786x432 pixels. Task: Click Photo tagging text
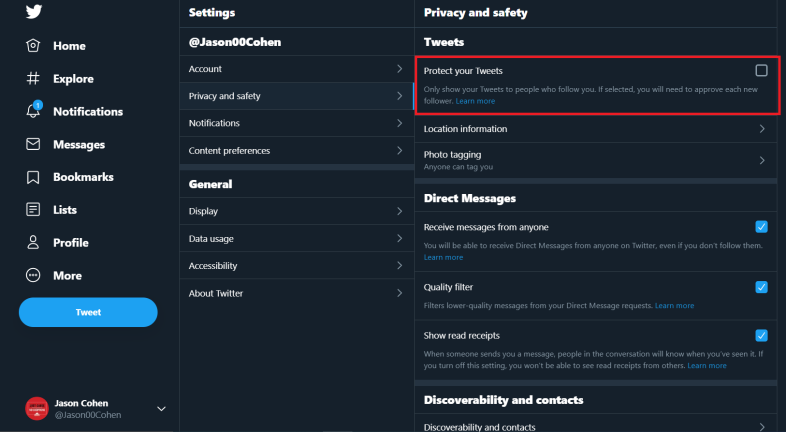coord(452,155)
